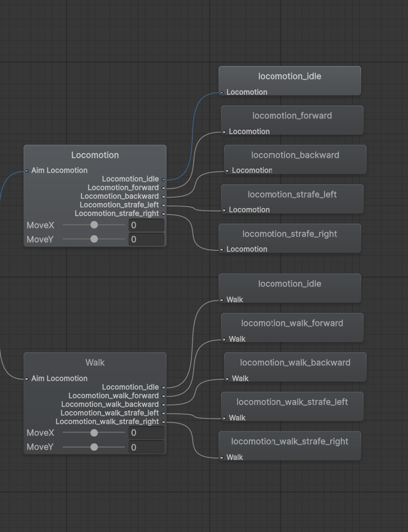Click the MoveX slider in the Walk node
This screenshot has height=532, width=408.
[94, 433]
